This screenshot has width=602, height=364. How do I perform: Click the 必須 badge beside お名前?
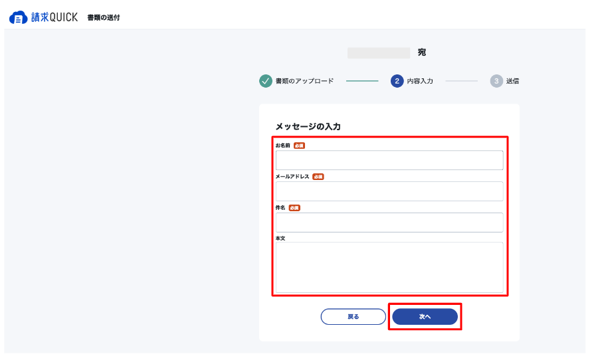pos(299,145)
